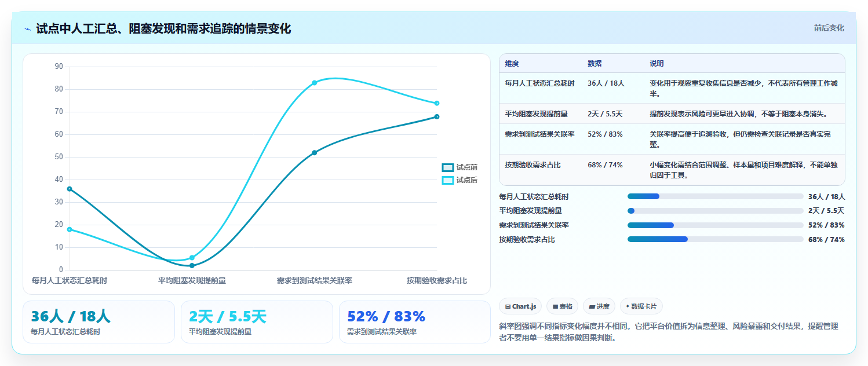Click the 试点后 data point at value 18
This screenshot has width=868, height=366.
coord(70,229)
